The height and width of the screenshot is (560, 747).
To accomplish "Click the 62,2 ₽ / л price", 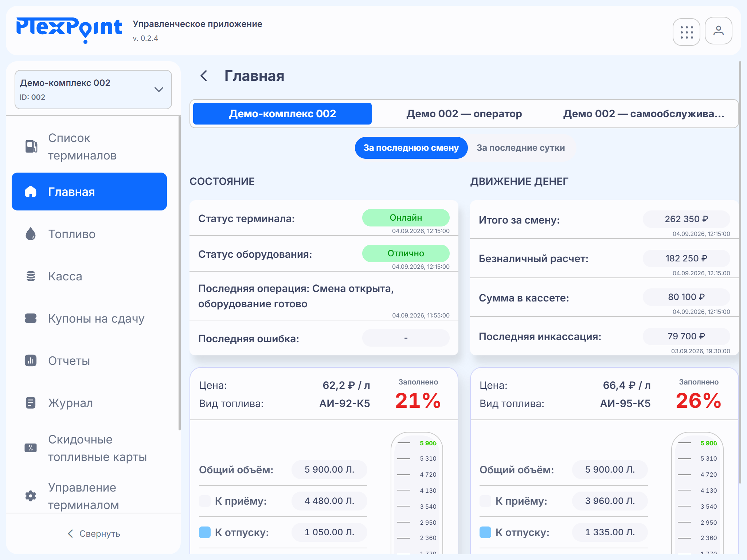I will coord(346,385).
